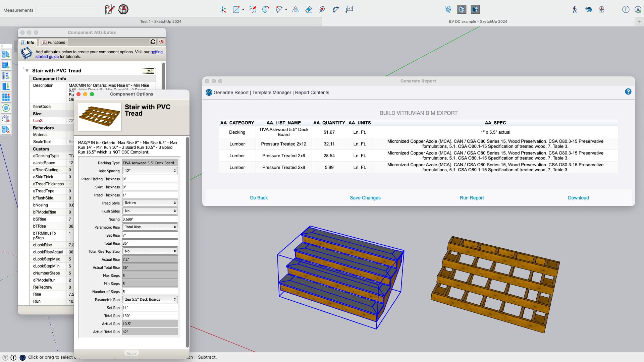Select the Walk tool icon
This screenshot has height=362, width=644.
click(x=575, y=10)
